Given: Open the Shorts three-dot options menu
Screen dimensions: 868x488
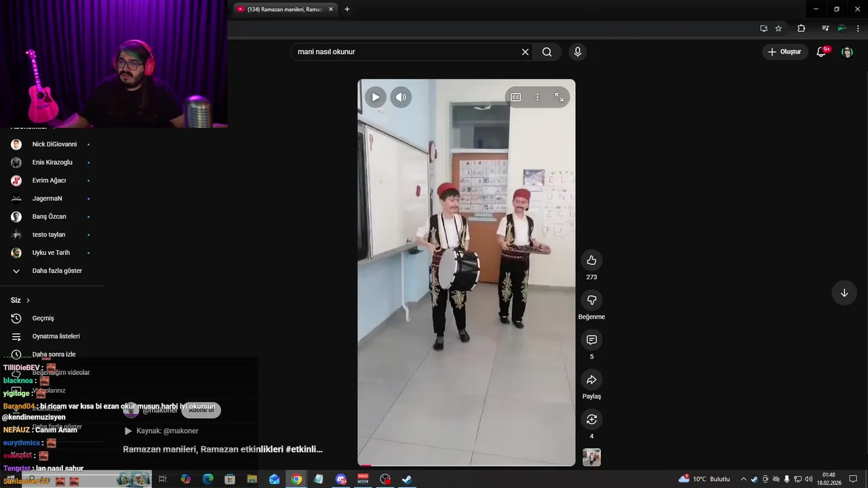Looking at the screenshot, I should coord(538,97).
